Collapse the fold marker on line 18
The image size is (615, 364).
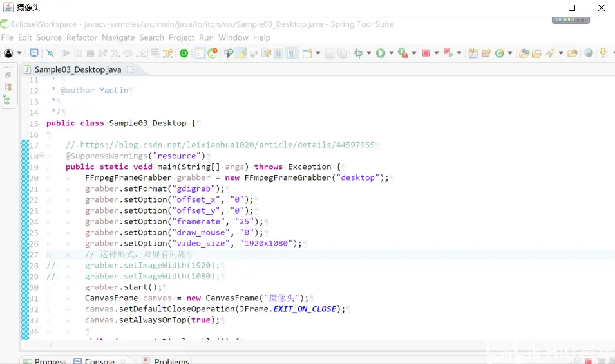tap(42, 156)
